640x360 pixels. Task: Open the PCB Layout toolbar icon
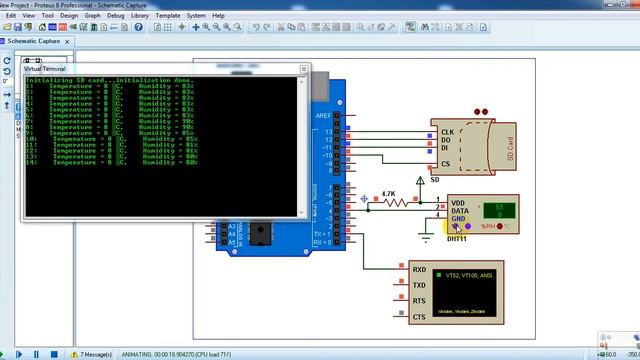62,27
